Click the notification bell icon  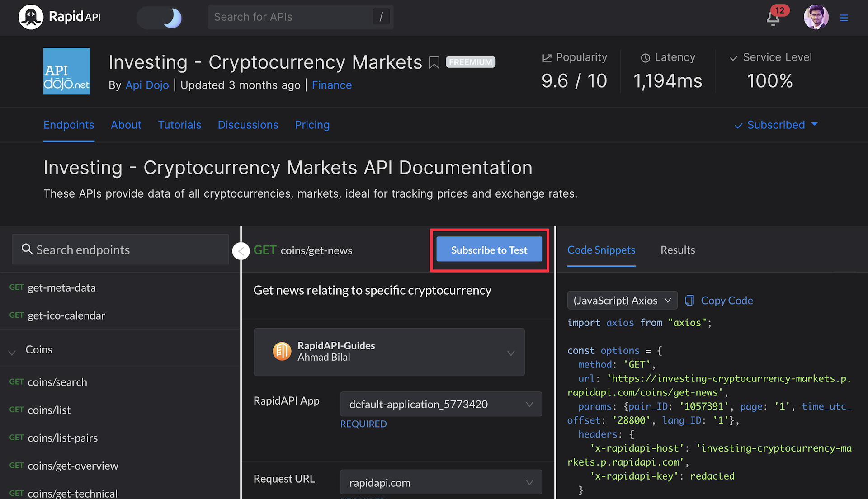[773, 15]
